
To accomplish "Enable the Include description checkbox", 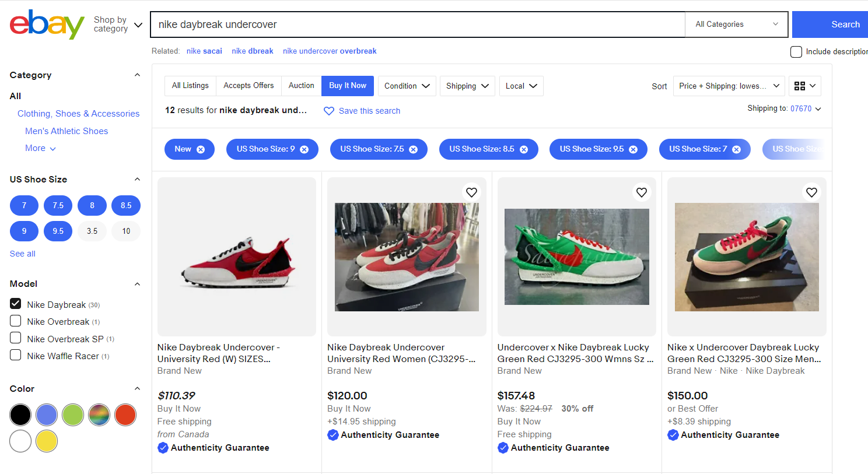I will click(x=796, y=52).
